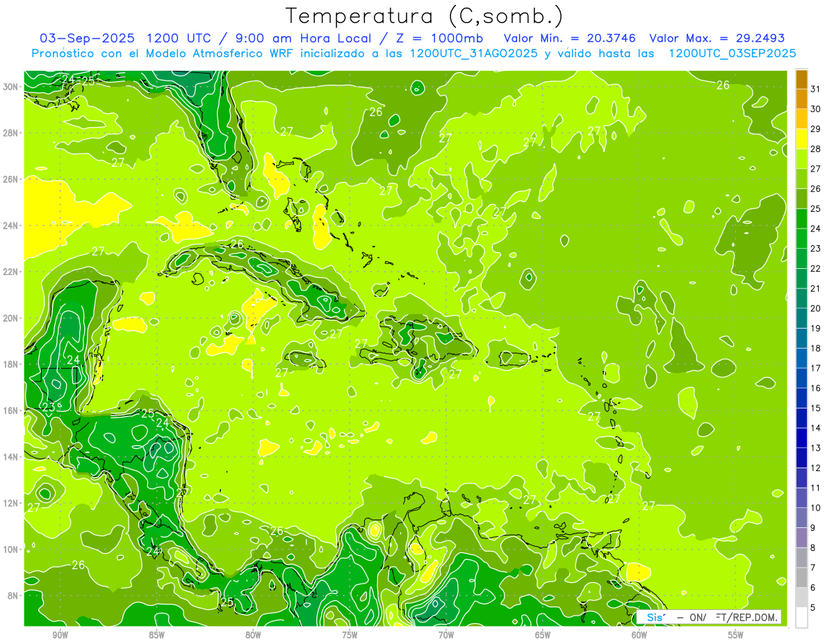Click the purple color bar segment between 9 and 10
Image resolution: width=834 pixels, height=644 pixels.
[801, 518]
